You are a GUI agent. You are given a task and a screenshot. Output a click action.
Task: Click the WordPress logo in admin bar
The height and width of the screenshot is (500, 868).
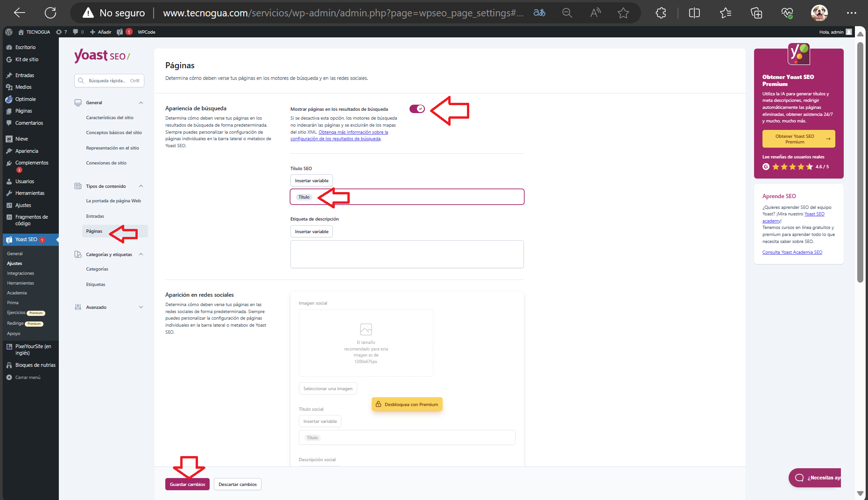9,32
